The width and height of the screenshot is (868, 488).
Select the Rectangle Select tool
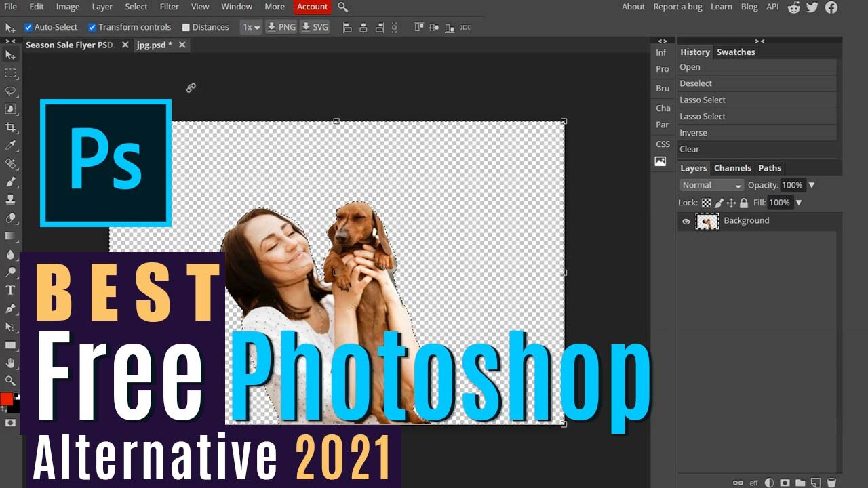(x=10, y=73)
